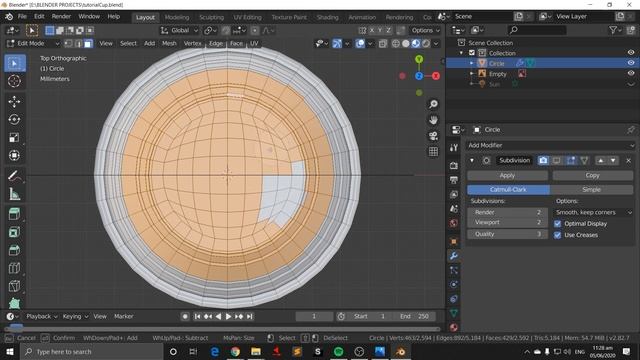Toggle the camera view icon

coord(433,136)
